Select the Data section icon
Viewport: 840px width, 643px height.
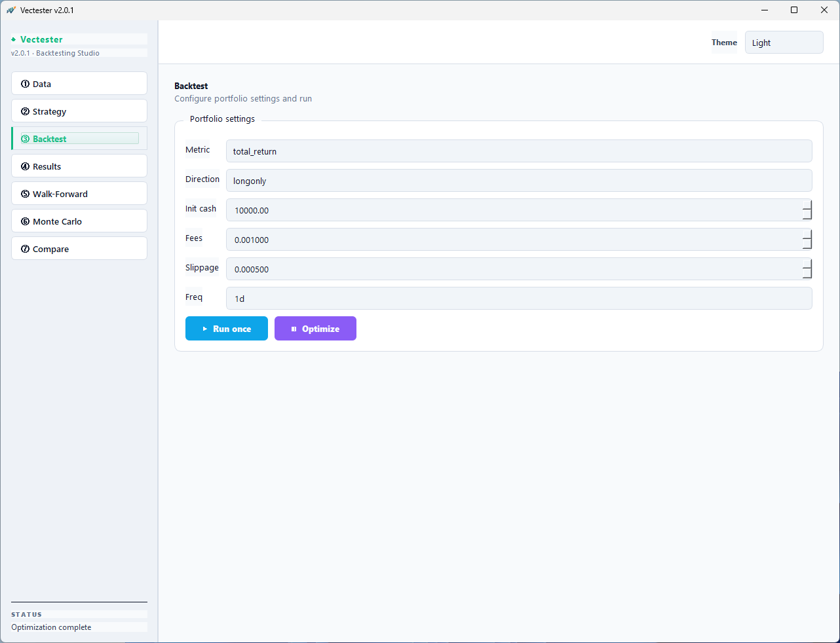pos(25,83)
